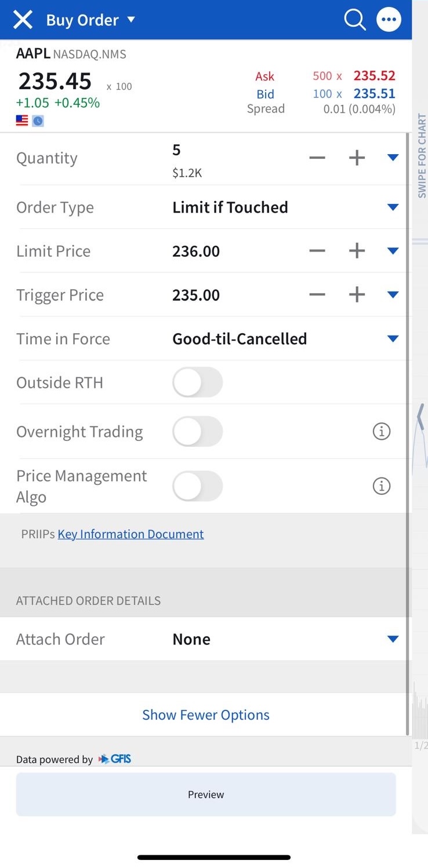Viewport: 428px width, 868px height.
Task: Increase Trigger Price with the plus icon
Action: point(357,295)
